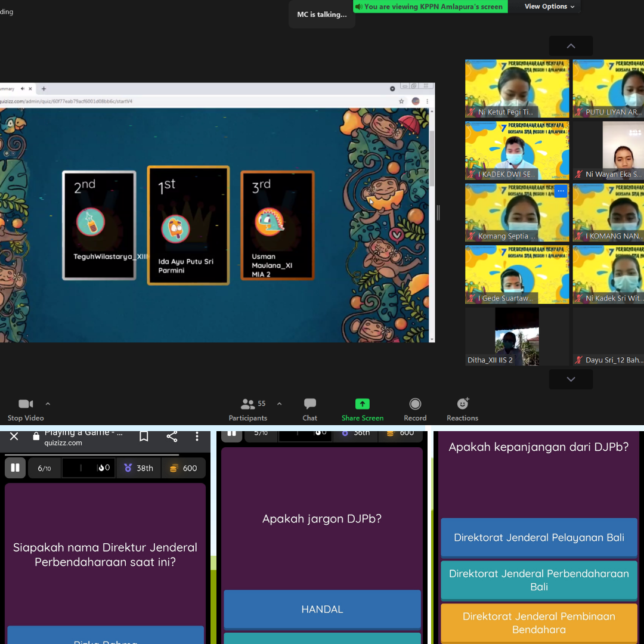The height and width of the screenshot is (644, 644).
Task: Pause the game on the 6/10 screen
Action: pos(15,468)
